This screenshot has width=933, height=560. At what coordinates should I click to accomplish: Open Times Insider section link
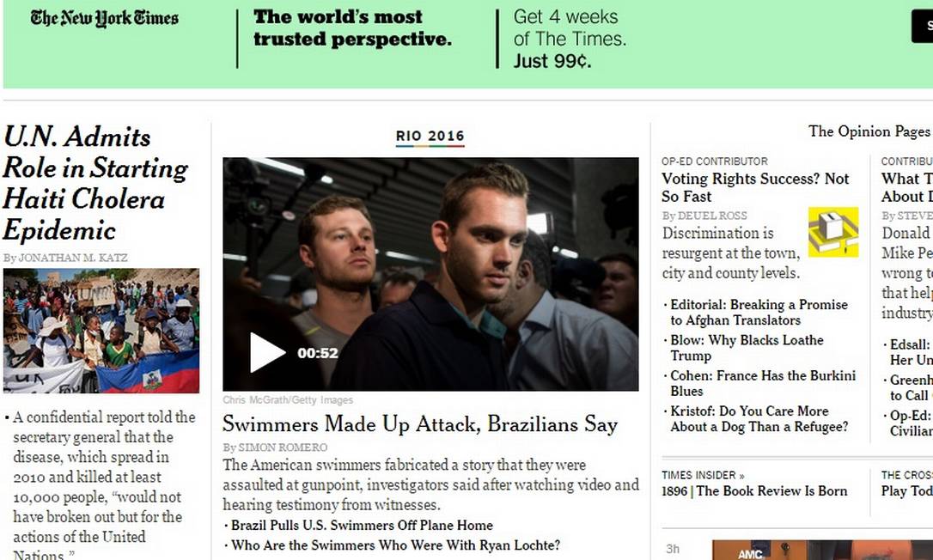pos(703,475)
